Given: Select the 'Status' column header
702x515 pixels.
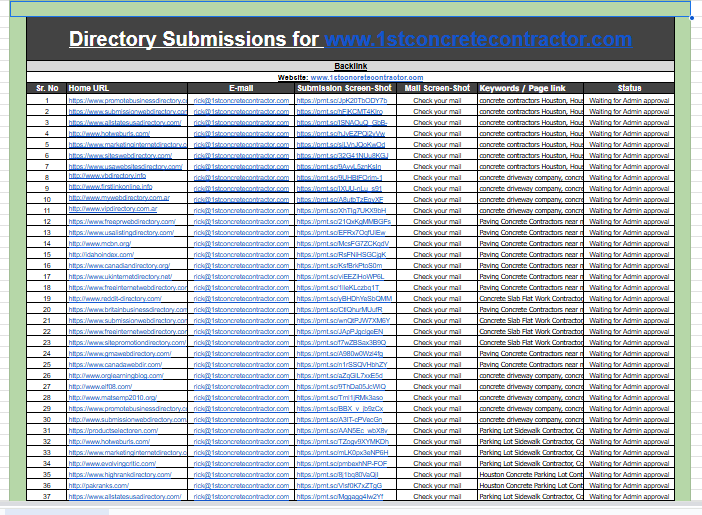Looking at the screenshot, I should click(x=629, y=88).
